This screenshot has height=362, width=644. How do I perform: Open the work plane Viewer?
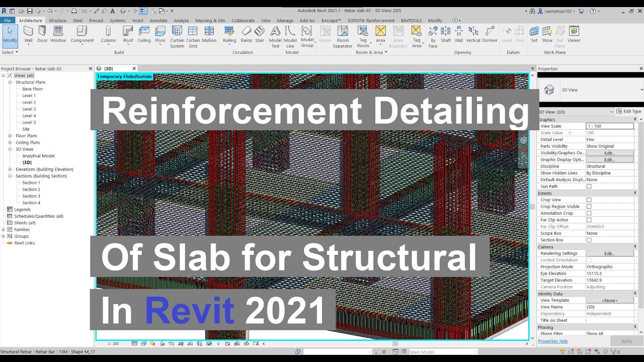click(574, 35)
